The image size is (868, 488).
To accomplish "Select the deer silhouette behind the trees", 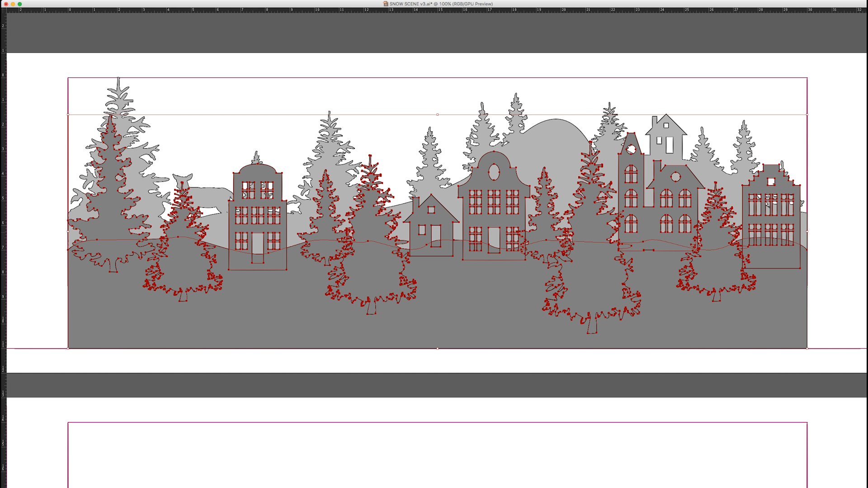I will point(212,197).
